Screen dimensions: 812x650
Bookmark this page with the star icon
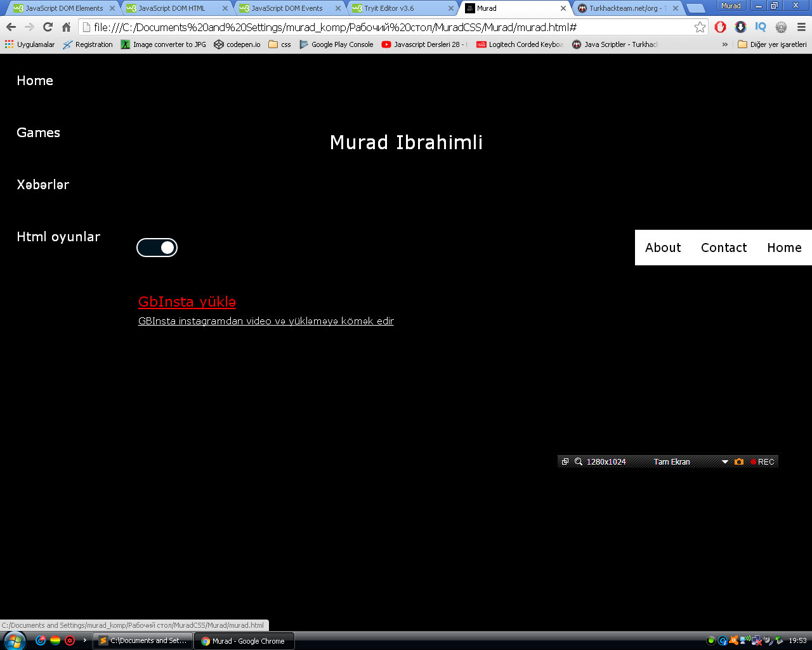(x=700, y=27)
